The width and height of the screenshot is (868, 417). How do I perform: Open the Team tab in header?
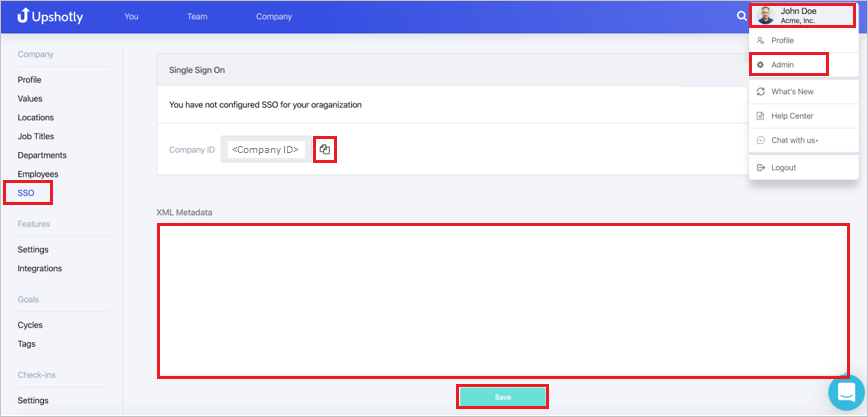click(197, 17)
